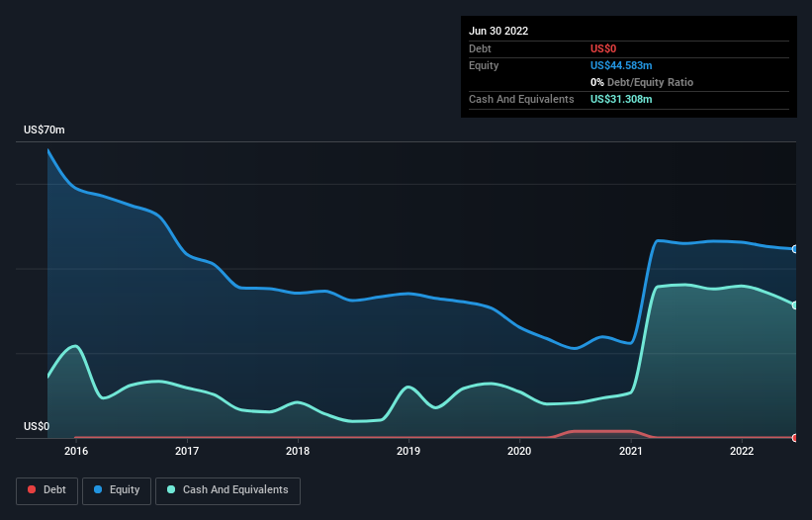The image size is (812, 520).
Task: Click the Equity row label in tooltip
Action: [x=484, y=65]
